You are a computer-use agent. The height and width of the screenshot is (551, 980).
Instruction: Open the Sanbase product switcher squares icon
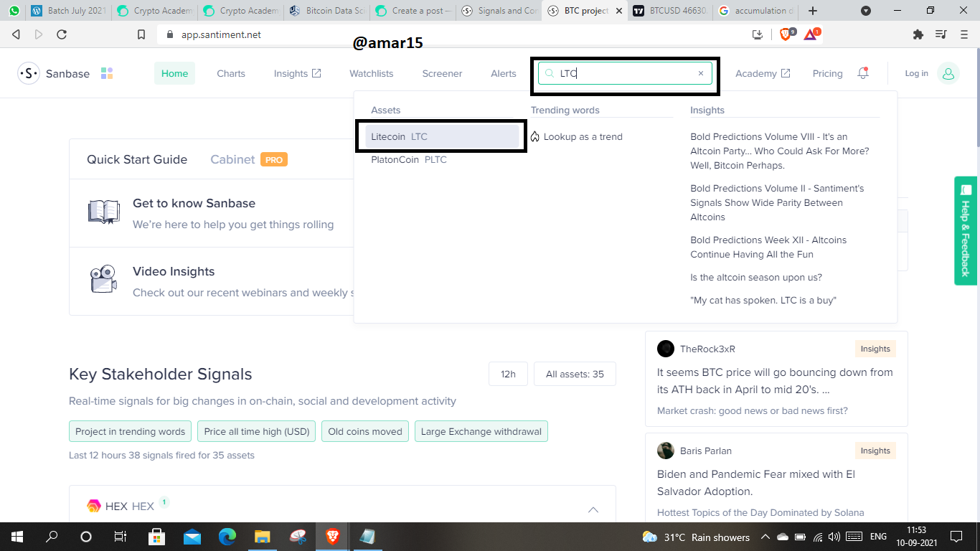click(107, 73)
